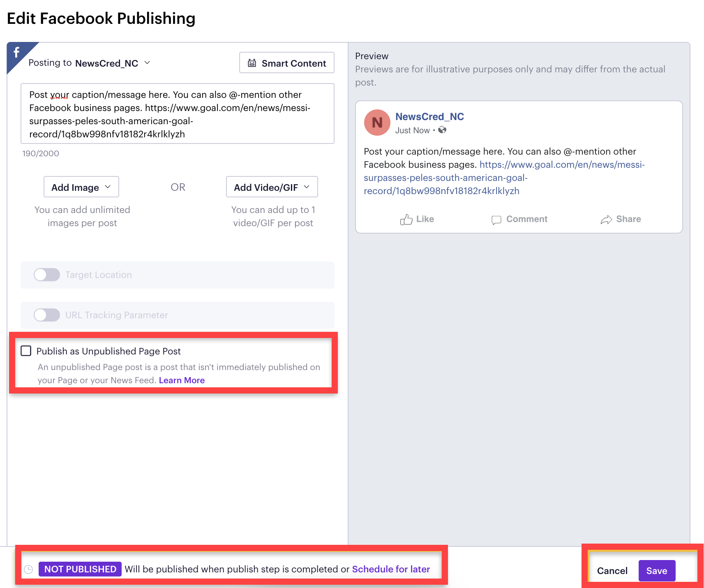Click the N profile avatar in the preview

pos(377,123)
